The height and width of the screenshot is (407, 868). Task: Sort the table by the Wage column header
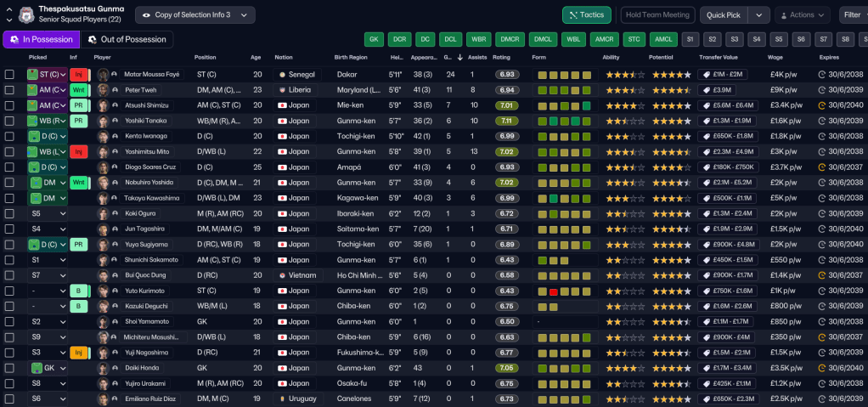(775, 58)
